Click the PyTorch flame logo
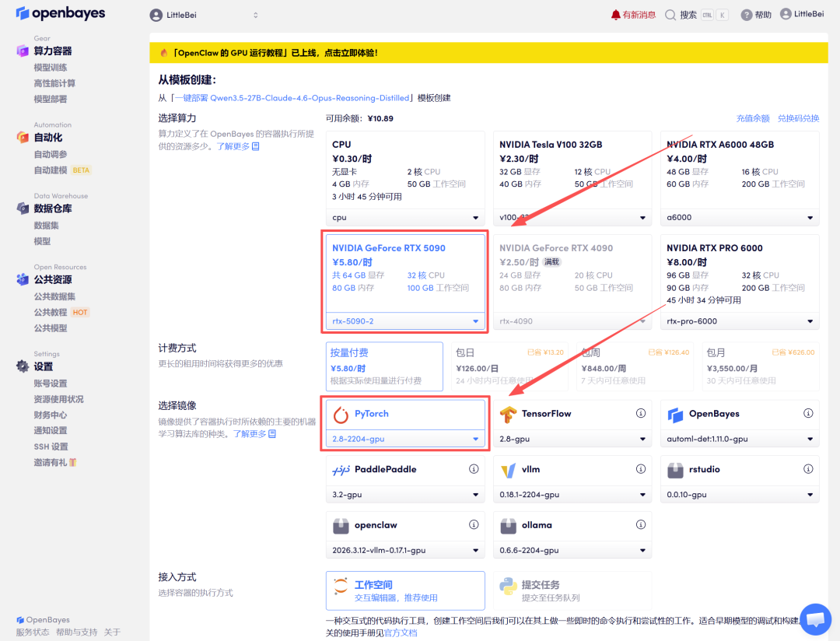The width and height of the screenshot is (840, 641). 341,415
